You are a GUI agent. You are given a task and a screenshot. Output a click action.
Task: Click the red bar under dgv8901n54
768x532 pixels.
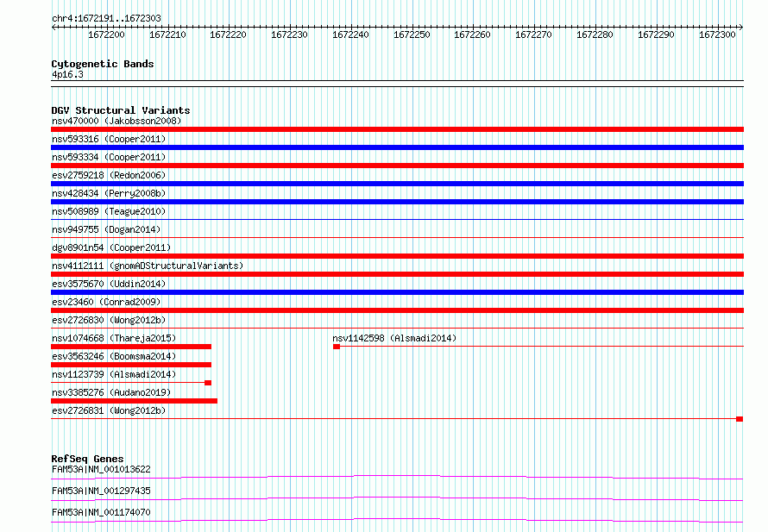397,256
